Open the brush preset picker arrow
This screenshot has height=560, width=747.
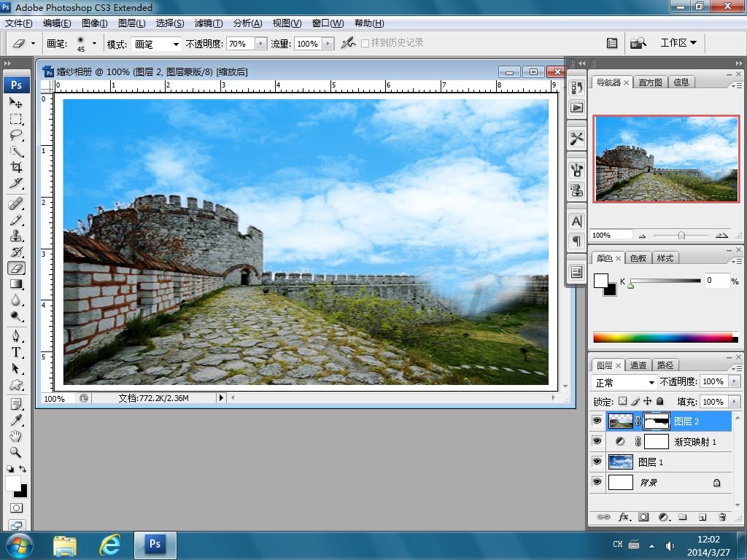point(94,44)
